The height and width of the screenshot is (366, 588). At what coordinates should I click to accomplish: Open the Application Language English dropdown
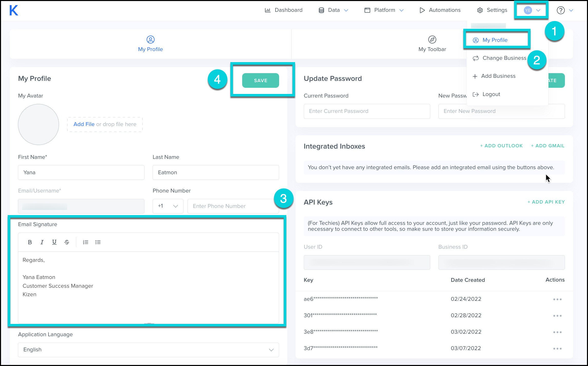tap(148, 350)
